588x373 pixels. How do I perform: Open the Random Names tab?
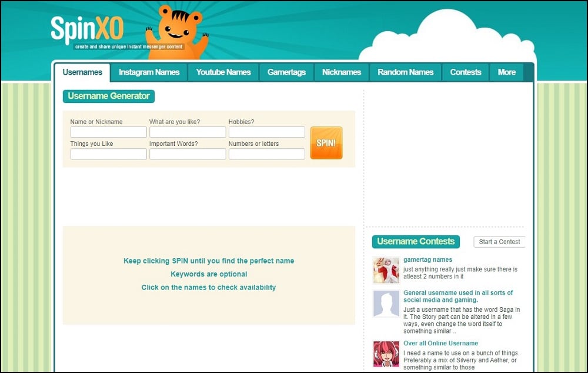405,72
